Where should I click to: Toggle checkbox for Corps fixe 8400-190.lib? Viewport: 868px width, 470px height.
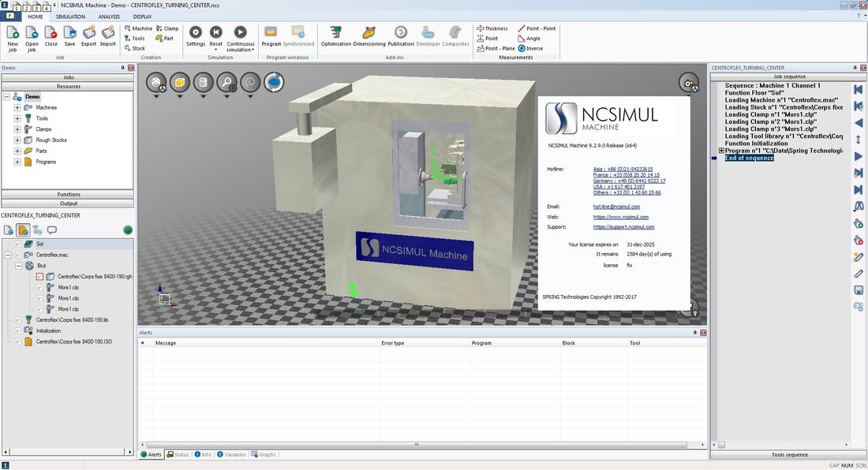pos(17,319)
